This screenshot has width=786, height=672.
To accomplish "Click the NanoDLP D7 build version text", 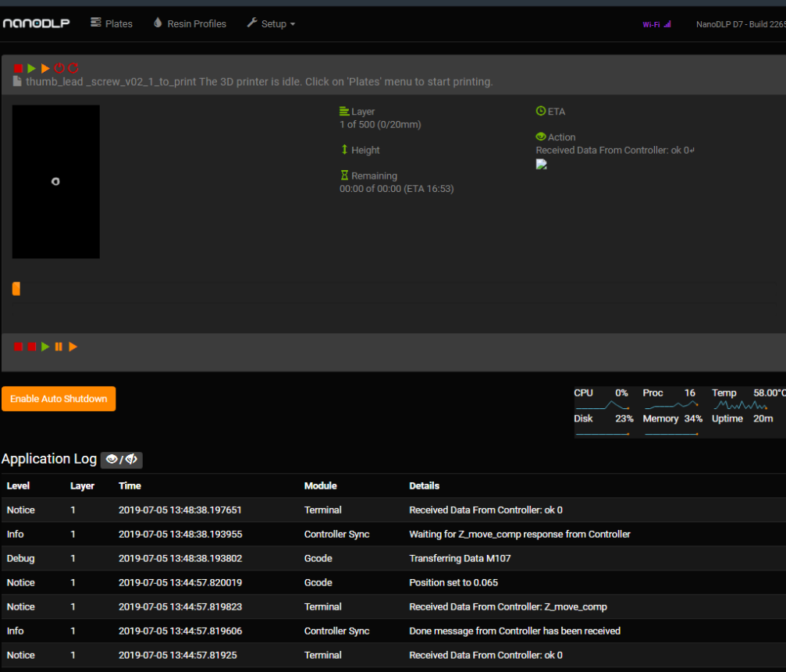I will click(x=740, y=24).
